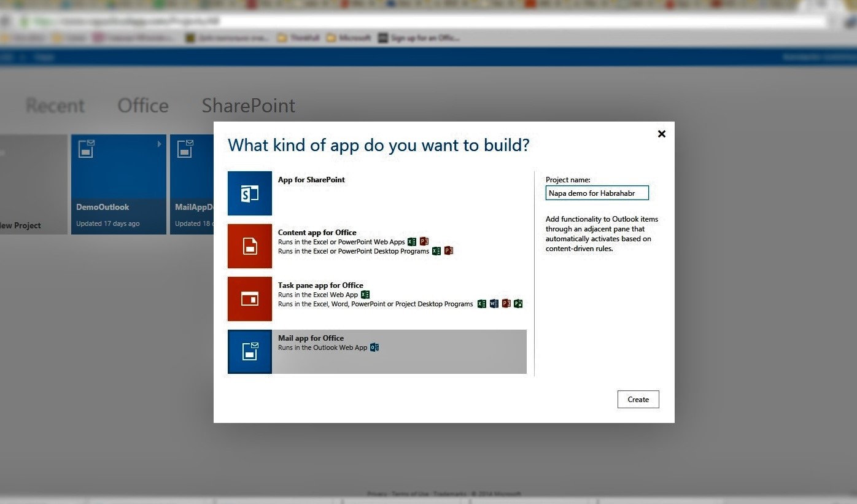857x504 pixels.
Task: Select the App for SharePoint tile icon
Action: 250,193
